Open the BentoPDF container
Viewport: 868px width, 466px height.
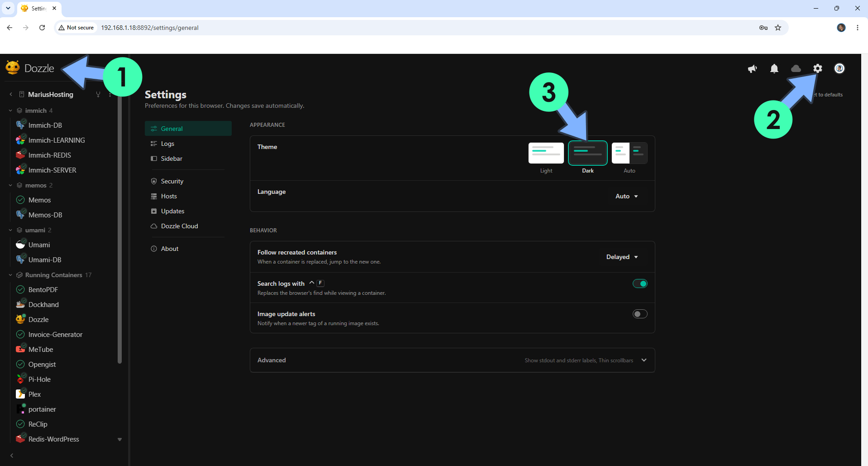(43, 289)
